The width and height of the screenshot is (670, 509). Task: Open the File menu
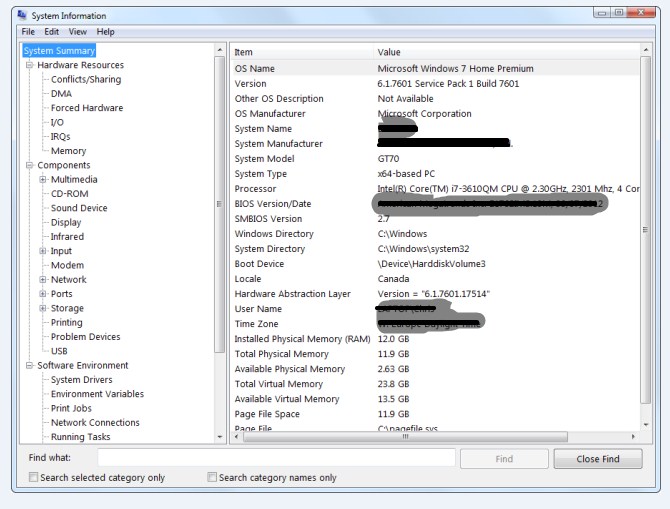(x=28, y=32)
